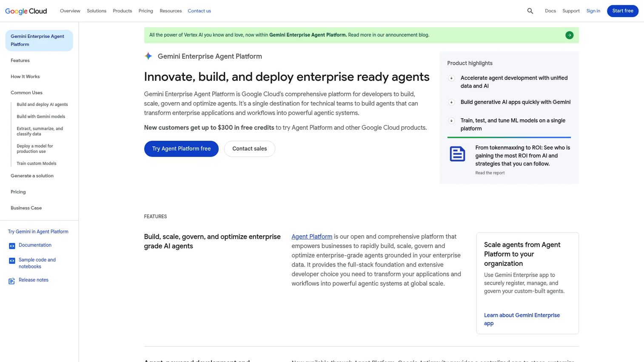The height and width of the screenshot is (362, 644).
Task: Jump to How It Works section
Action: click(x=25, y=77)
